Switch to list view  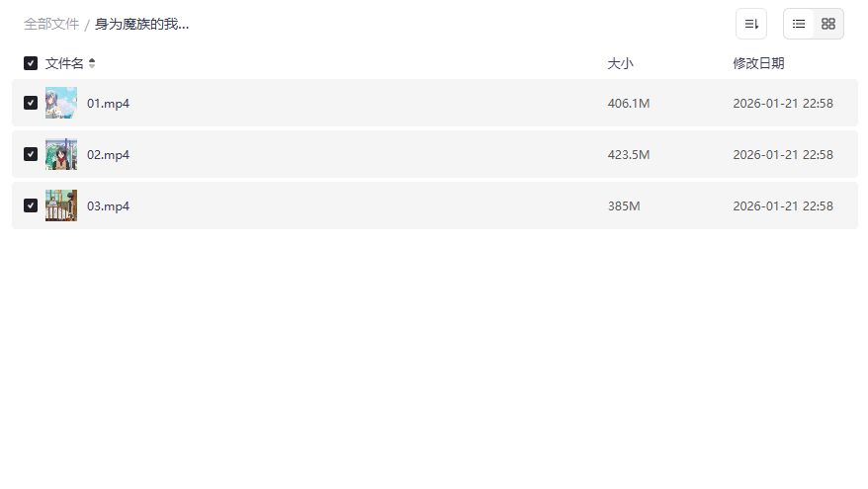pos(799,24)
